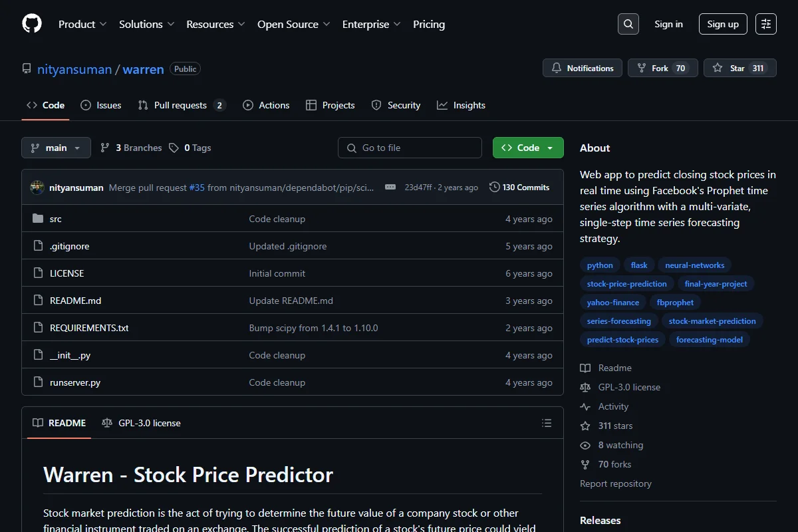Expand the main branch dropdown
Image resolution: width=798 pixels, height=532 pixels.
tap(56, 148)
